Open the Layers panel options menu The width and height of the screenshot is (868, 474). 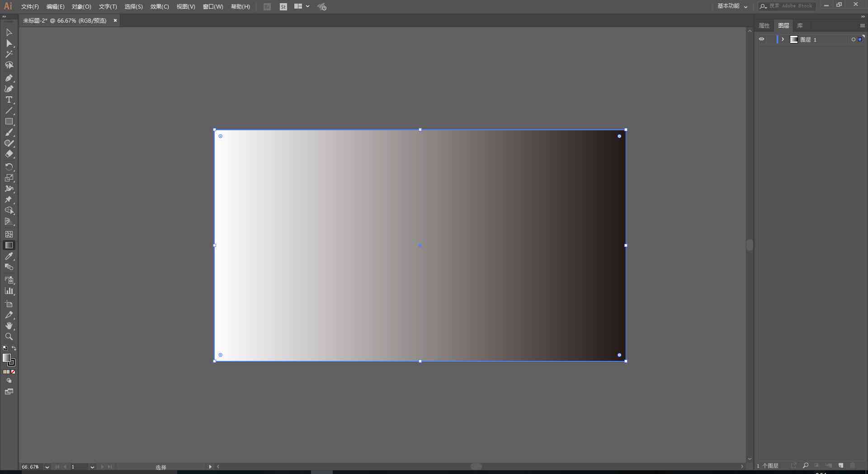point(862,26)
